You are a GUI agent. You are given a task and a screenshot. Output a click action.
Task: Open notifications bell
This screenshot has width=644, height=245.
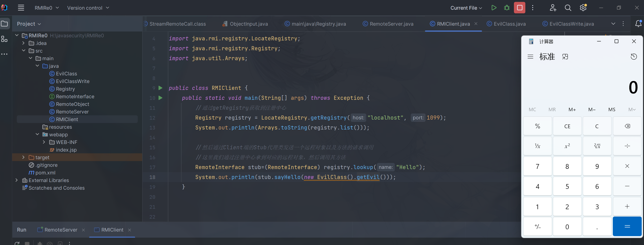[638, 24]
